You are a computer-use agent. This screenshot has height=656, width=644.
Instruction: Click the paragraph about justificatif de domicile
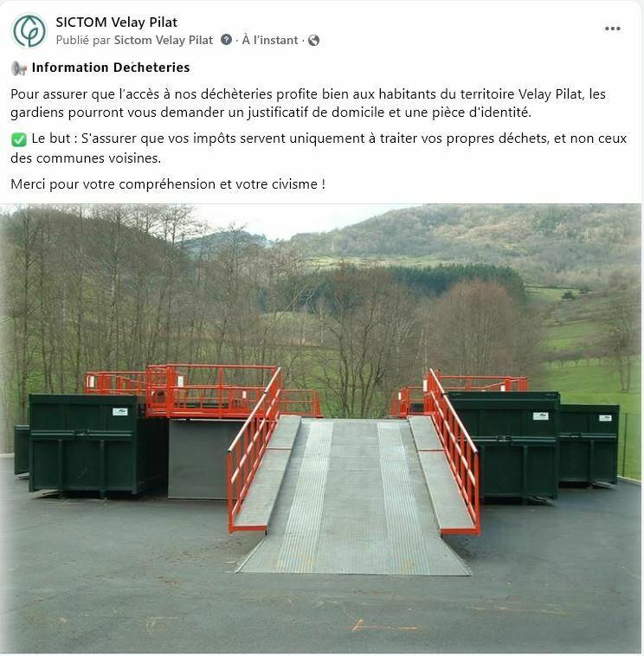(308, 103)
